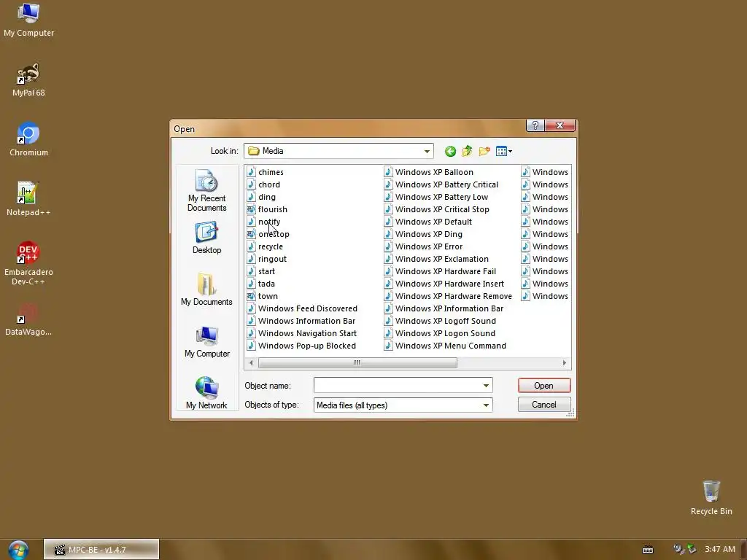This screenshot has height=560, width=747.
Task: Select Windows XP Balloon file
Action: (429, 172)
